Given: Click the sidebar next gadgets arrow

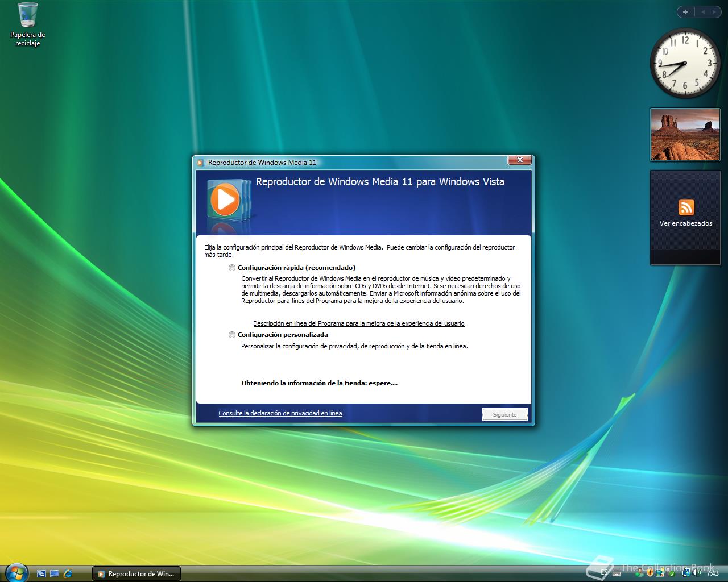Looking at the screenshot, I should pos(714,11).
